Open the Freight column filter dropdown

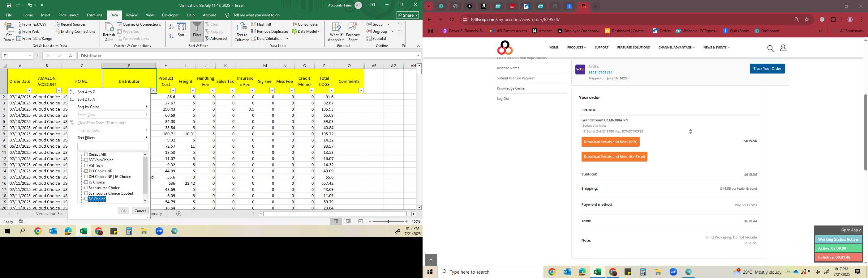tap(193, 91)
